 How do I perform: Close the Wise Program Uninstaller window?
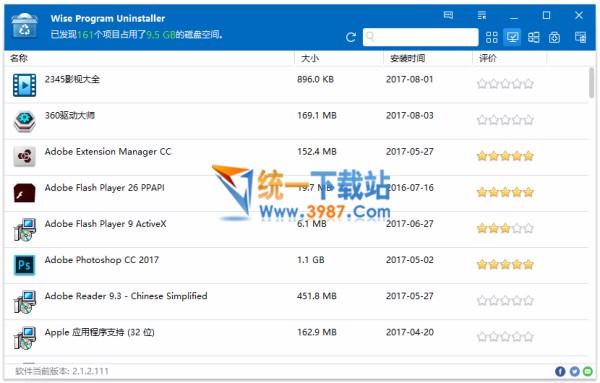tap(579, 15)
